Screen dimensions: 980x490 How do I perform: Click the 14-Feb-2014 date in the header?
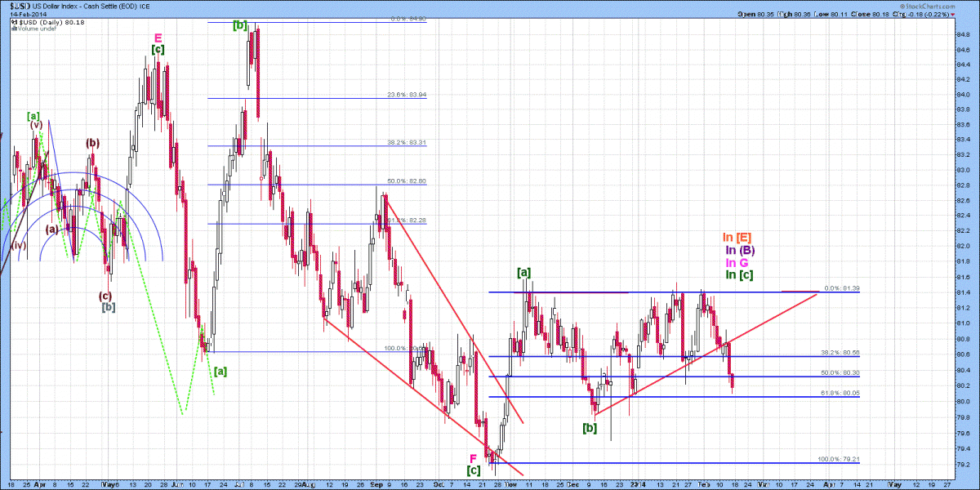27,14
